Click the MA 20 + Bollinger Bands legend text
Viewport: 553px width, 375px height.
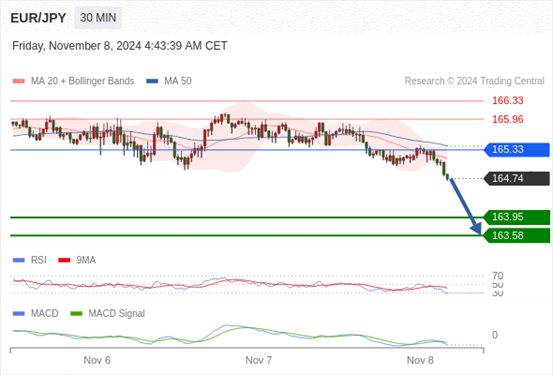pyautogui.click(x=83, y=81)
